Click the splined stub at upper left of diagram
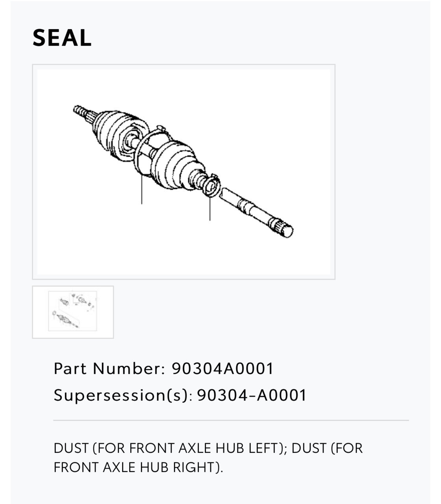 (82, 111)
